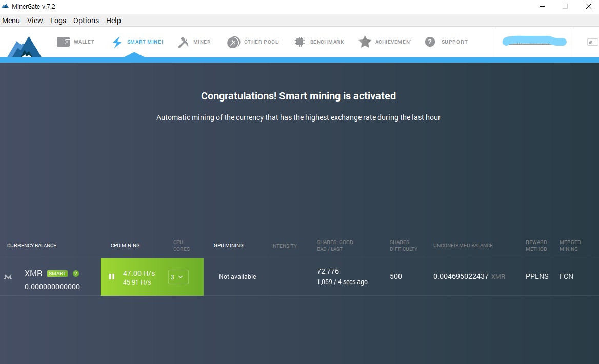Switch to the ACHIEVEMENTS tab label

pos(393,42)
